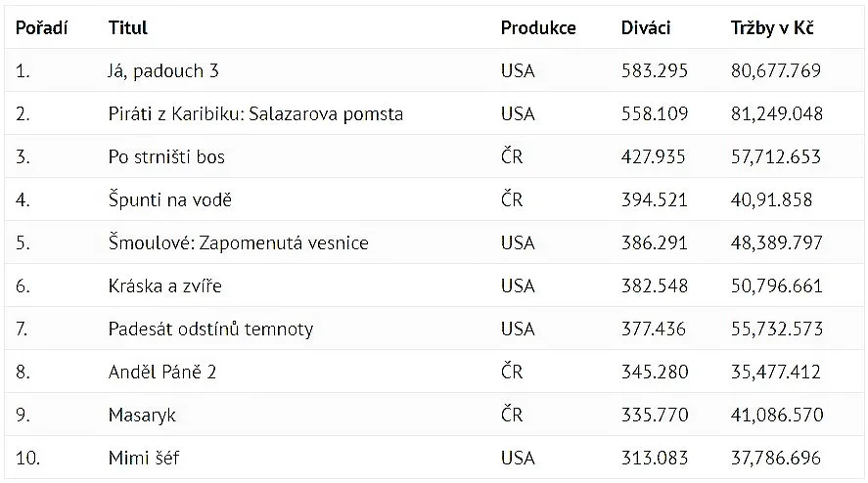Select the Anděl Páně 2 title

pos(162,372)
